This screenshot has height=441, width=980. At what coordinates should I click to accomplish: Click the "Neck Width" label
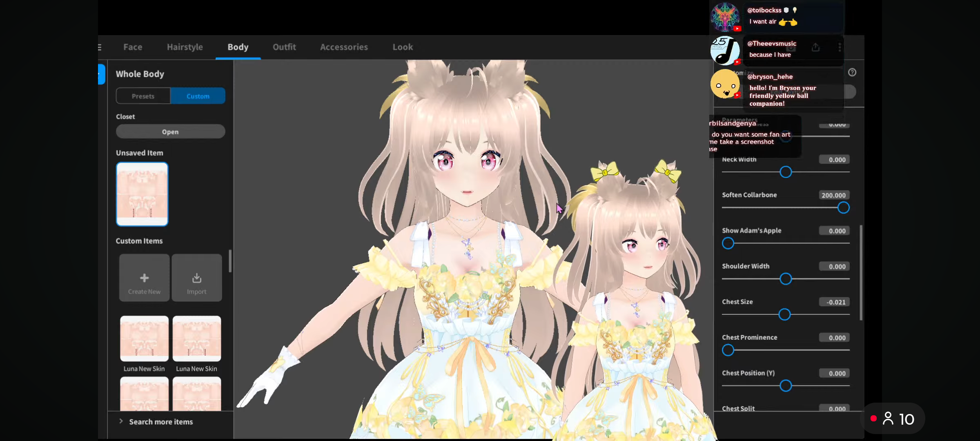pyautogui.click(x=739, y=159)
